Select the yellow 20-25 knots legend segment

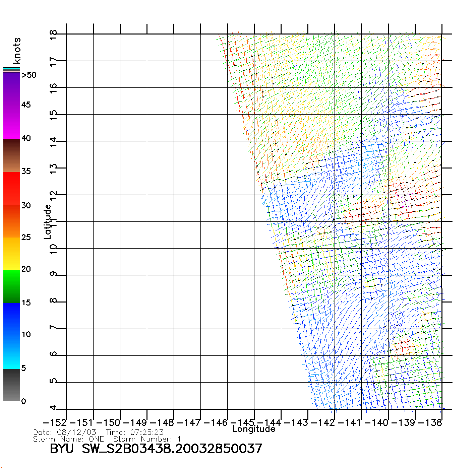tap(12, 254)
